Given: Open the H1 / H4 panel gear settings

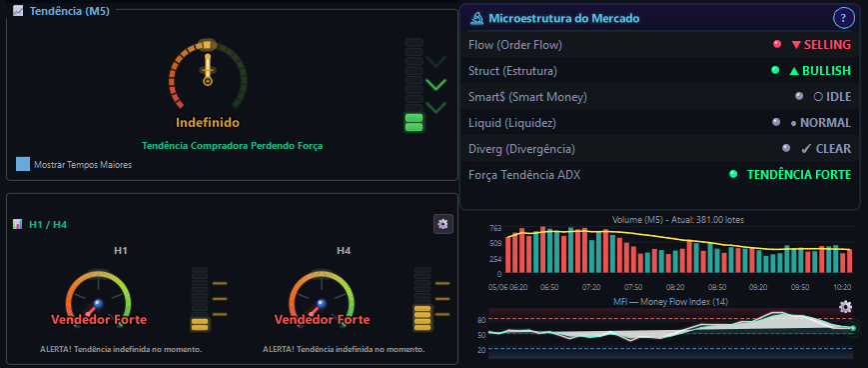Looking at the screenshot, I should point(442,224).
